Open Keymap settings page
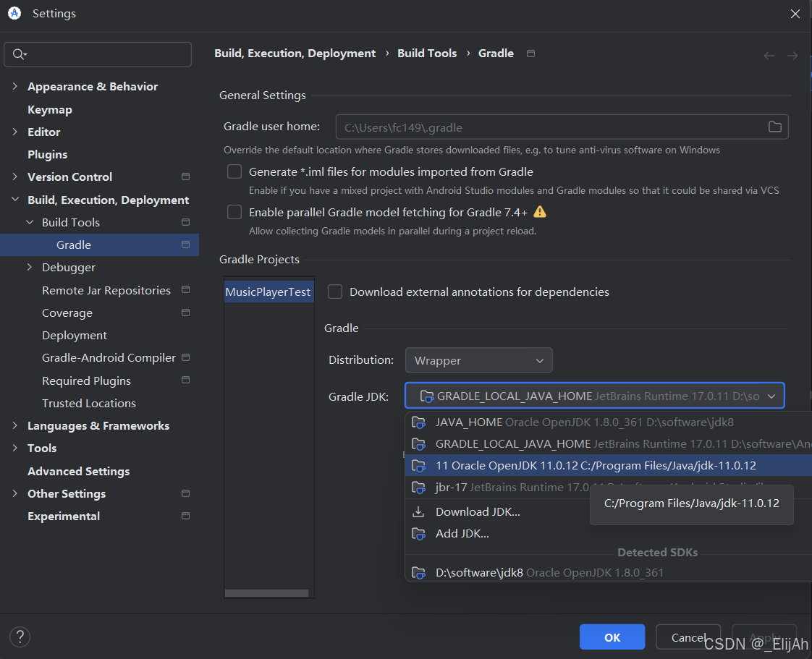The image size is (812, 659). click(50, 110)
